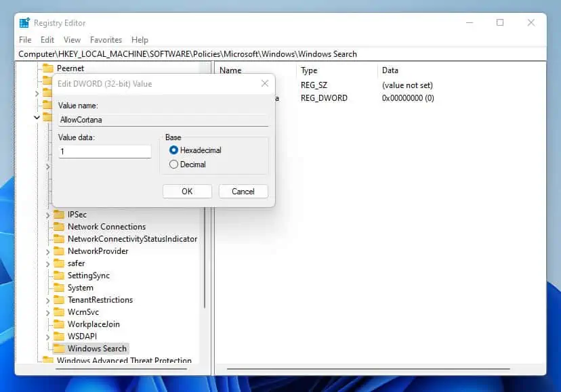Open the File menu
The image size is (561, 392).
pos(25,40)
